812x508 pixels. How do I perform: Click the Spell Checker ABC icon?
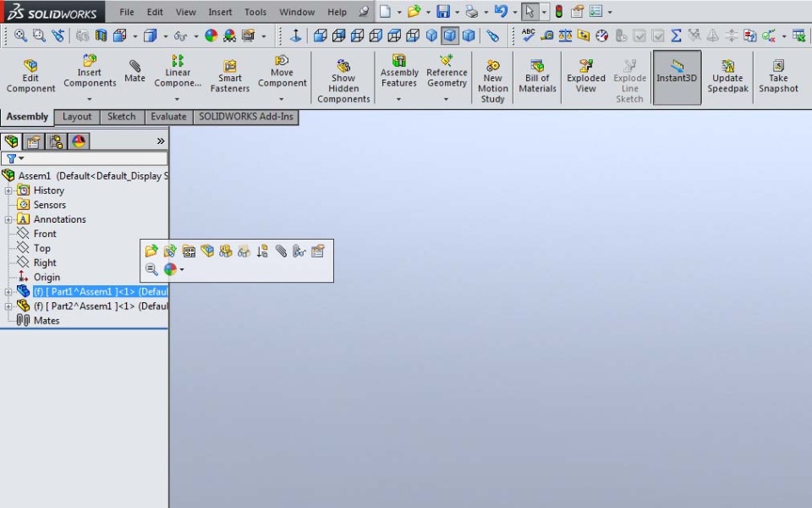[x=528, y=35]
